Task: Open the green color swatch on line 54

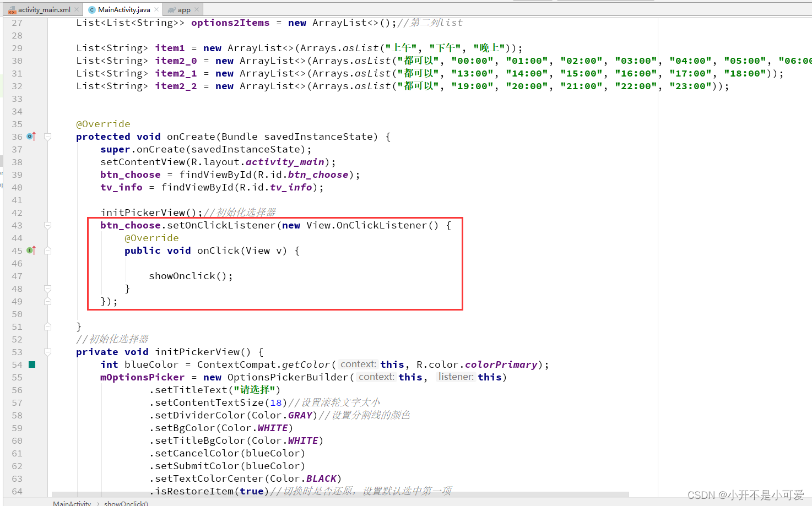Action: click(x=32, y=364)
